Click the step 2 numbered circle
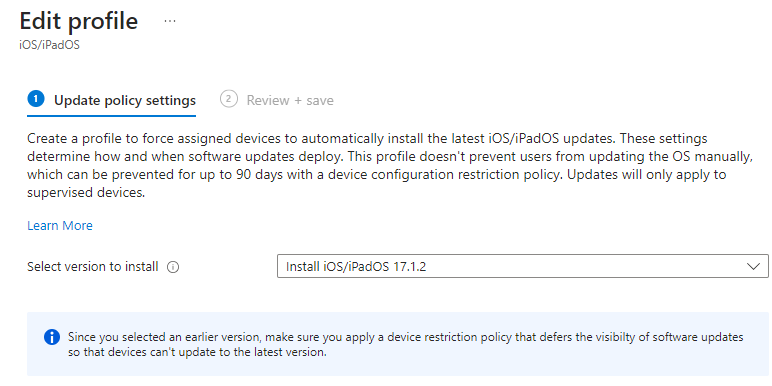The width and height of the screenshot is (772, 386). pyautogui.click(x=228, y=99)
